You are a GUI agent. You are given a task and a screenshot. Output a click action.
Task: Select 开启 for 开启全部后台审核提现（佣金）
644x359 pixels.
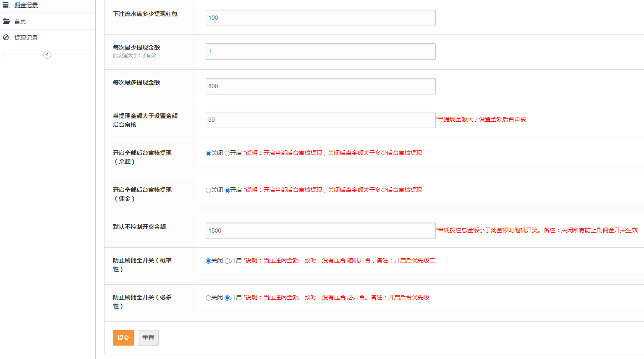tap(227, 191)
